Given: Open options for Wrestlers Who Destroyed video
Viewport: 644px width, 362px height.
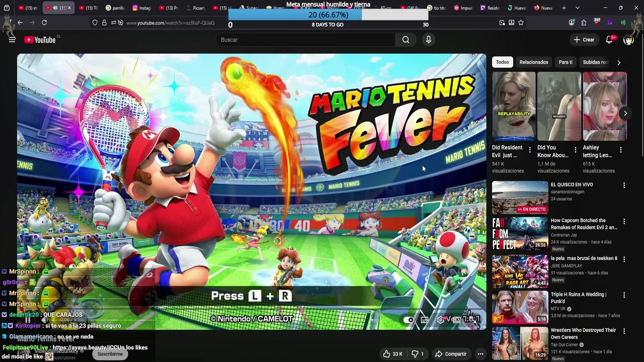Looking at the screenshot, I should [x=624, y=331].
